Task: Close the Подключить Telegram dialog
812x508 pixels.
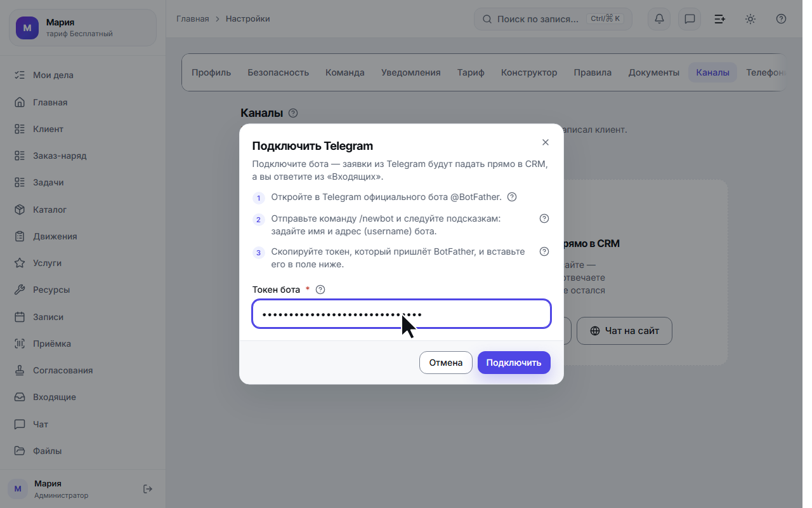Action: coord(545,142)
